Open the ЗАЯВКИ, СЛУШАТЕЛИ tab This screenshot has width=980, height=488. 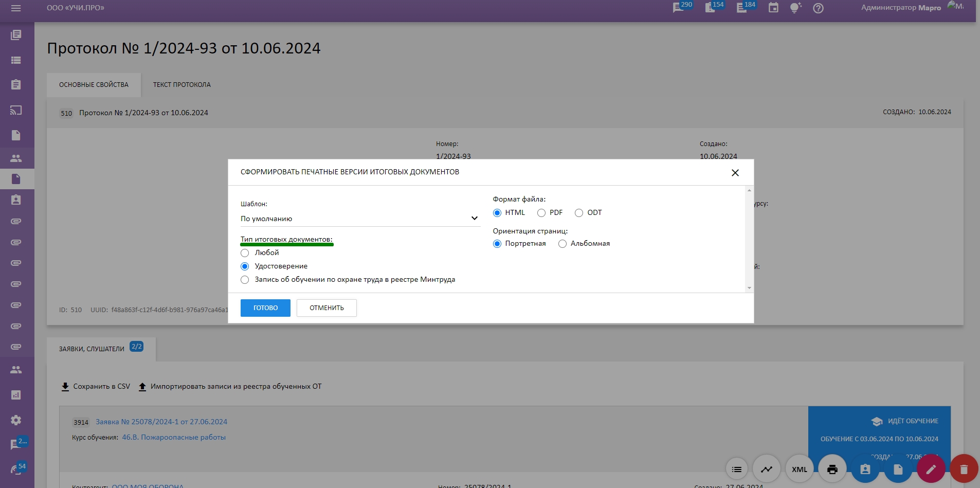click(x=101, y=349)
